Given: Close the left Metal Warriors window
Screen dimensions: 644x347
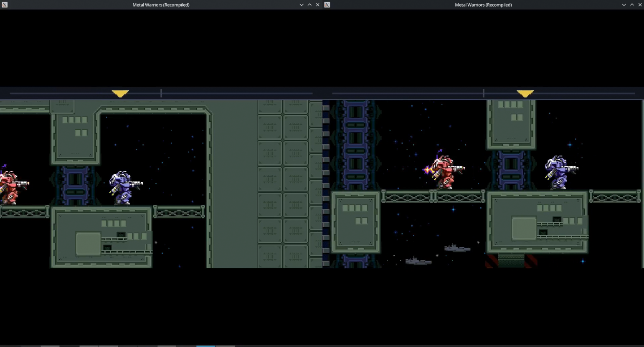Looking at the screenshot, I should point(318,5).
